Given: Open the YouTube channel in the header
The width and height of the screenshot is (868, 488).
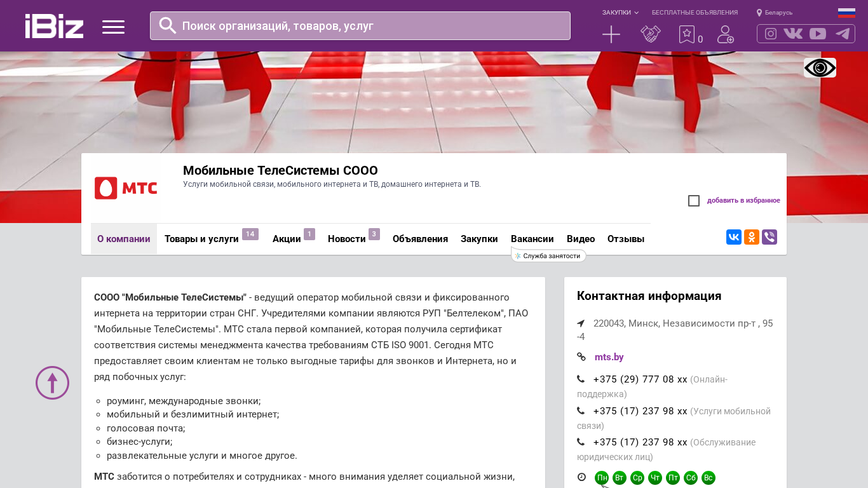Looking at the screenshot, I should pyautogui.click(x=818, y=34).
